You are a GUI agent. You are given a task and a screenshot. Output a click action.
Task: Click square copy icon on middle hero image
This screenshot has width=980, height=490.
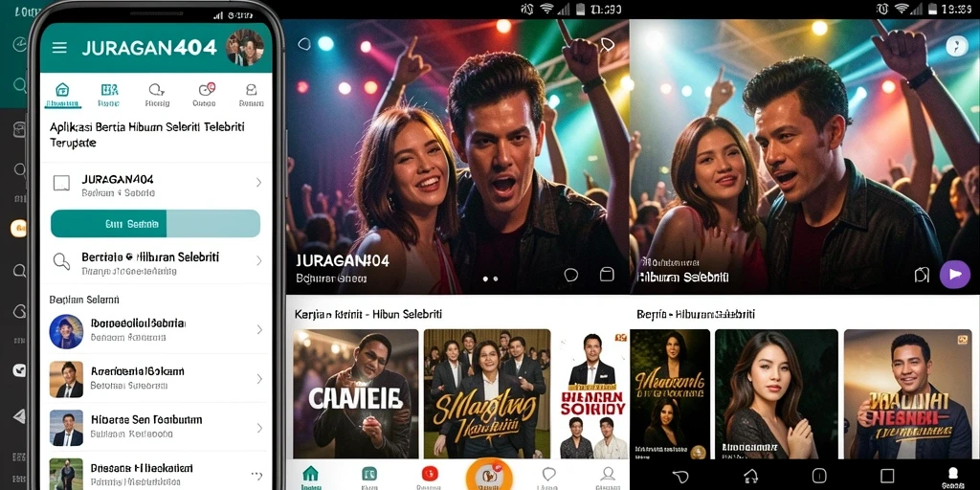click(x=606, y=275)
